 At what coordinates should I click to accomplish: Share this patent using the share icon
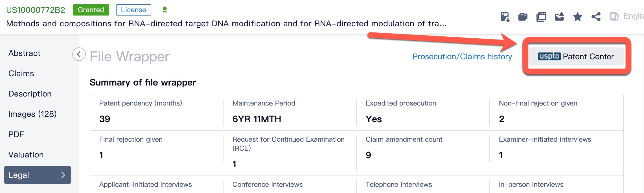click(x=596, y=17)
